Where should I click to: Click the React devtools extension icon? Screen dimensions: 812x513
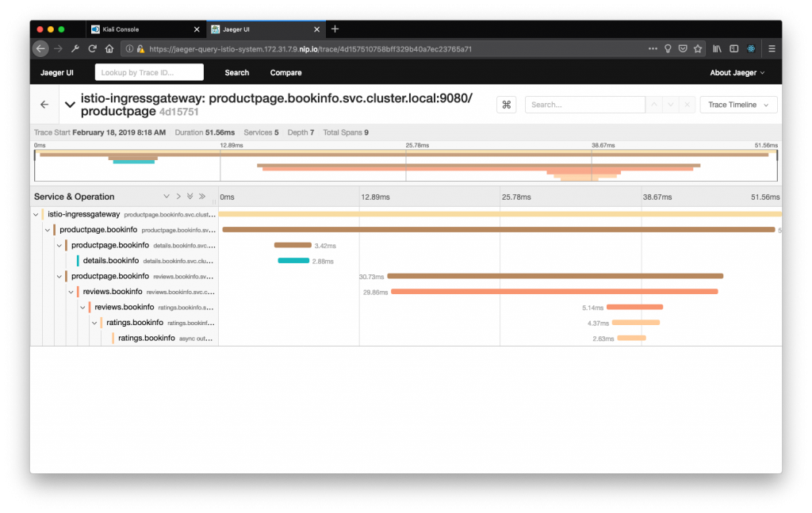[x=751, y=48]
